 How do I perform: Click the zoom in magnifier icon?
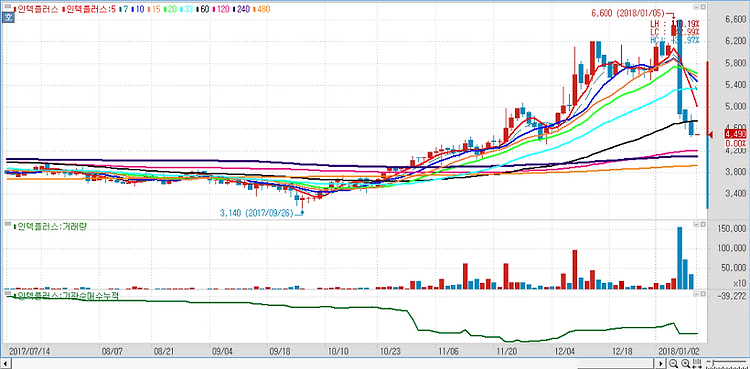(685, 363)
